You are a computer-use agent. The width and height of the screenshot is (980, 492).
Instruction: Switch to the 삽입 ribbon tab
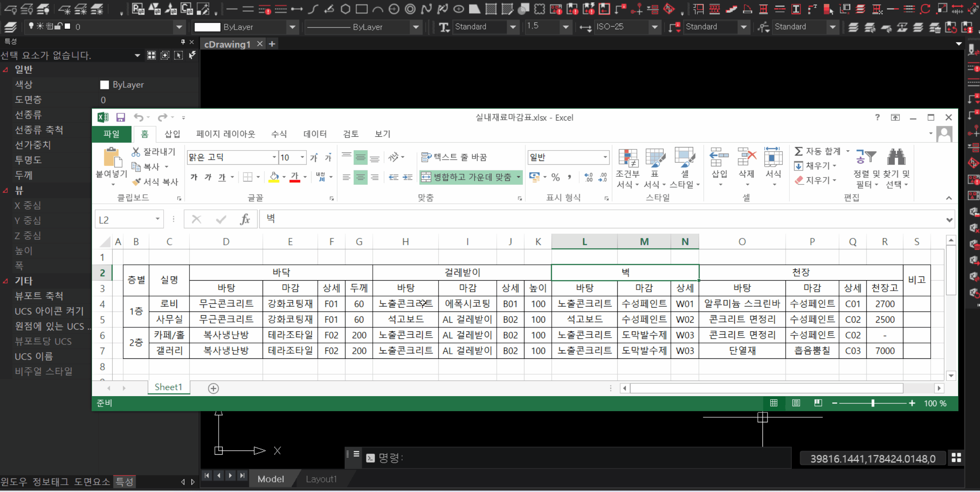tap(172, 134)
